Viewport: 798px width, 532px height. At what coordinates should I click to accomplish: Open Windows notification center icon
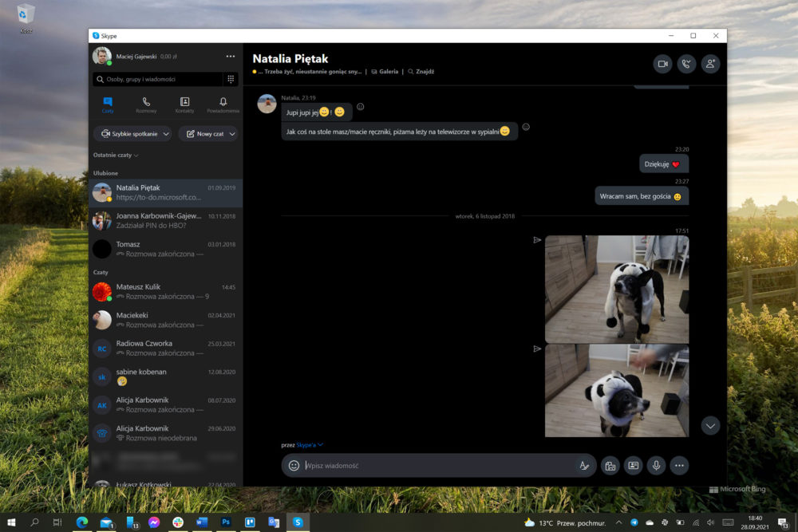tap(784, 522)
